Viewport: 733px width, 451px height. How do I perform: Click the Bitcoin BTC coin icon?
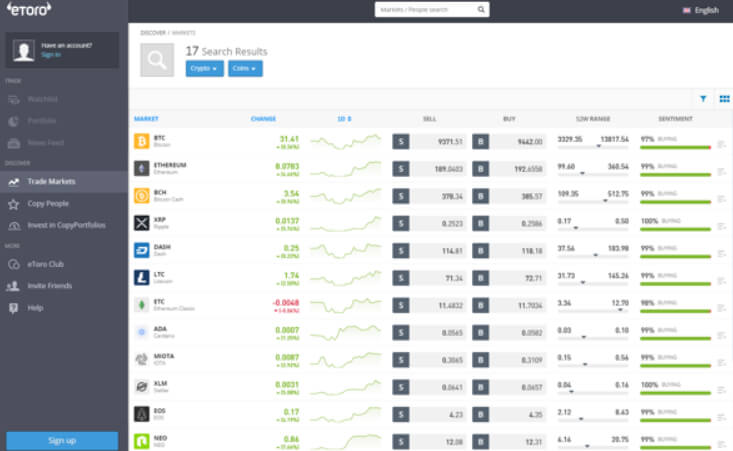[x=142, y=141]
